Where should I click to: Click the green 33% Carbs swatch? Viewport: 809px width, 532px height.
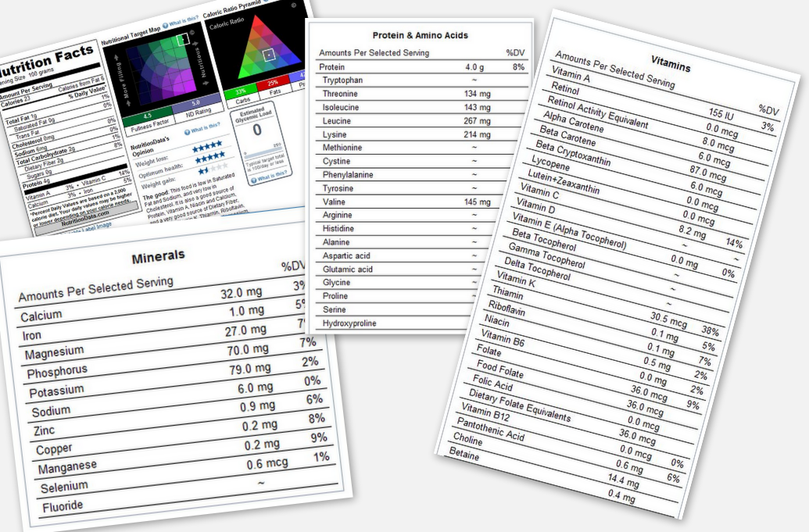click(241, 92)
